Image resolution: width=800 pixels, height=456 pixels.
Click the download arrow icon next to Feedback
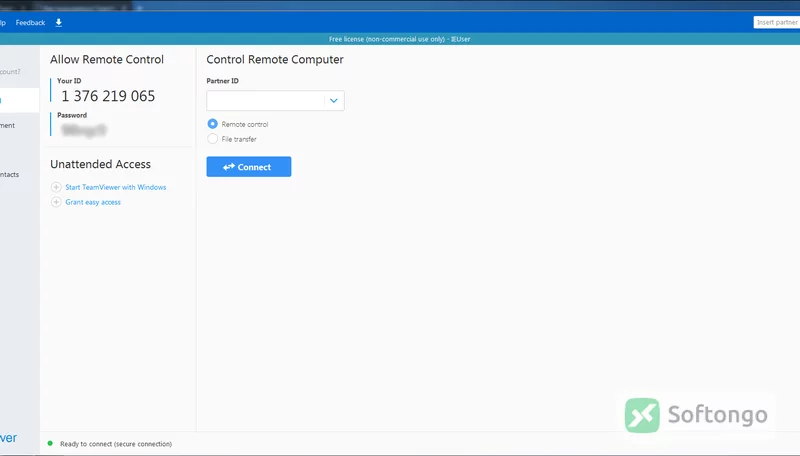(x=59, y=22)
